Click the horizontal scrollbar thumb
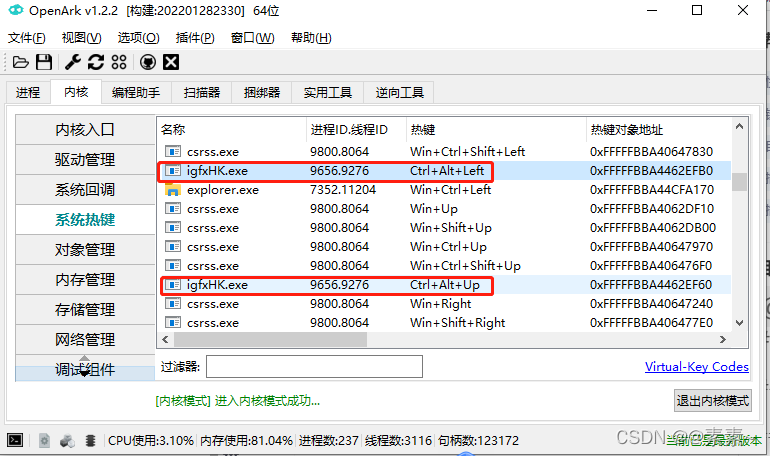The width and height of the screenshot is (770, 456). 270,340
